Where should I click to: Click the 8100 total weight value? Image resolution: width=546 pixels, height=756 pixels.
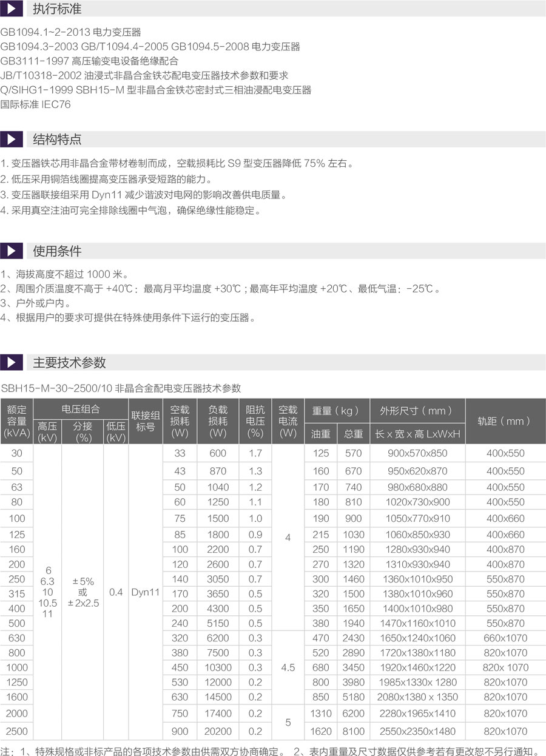tap(353, 731)
